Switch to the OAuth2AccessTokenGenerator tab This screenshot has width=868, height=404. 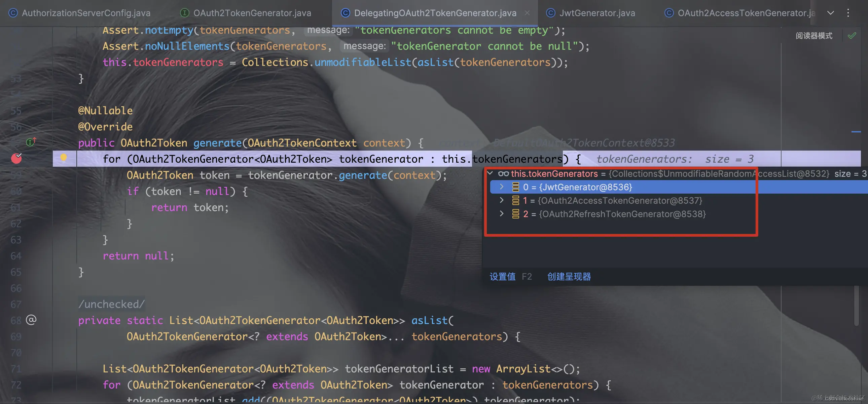click(745, 13)
